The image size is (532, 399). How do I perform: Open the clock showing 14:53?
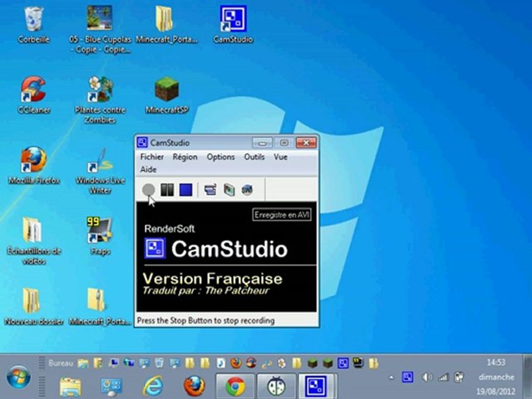[x=496, y=362]
